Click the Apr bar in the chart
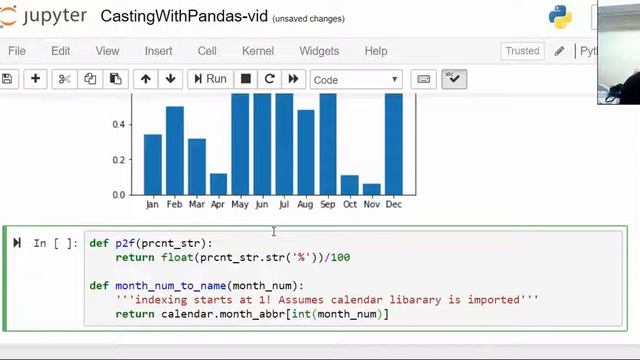Image resolution: width=640 pixels, height=360 pixels. point(218,184)
